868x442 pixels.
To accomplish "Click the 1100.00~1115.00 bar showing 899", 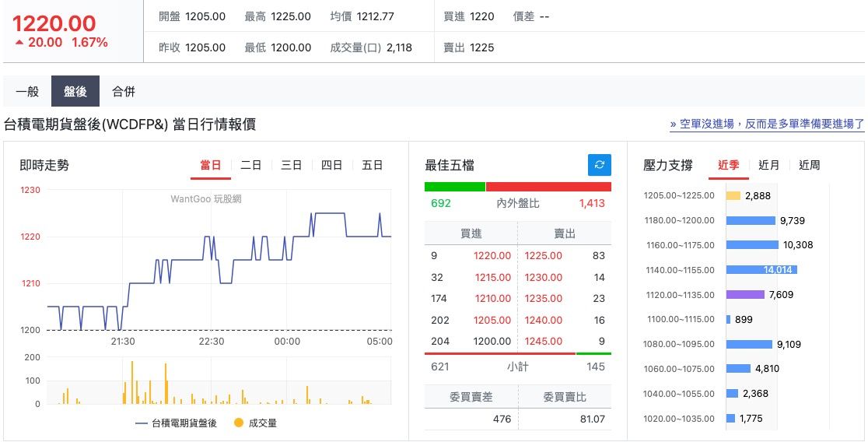I will [x=729, y=319].
